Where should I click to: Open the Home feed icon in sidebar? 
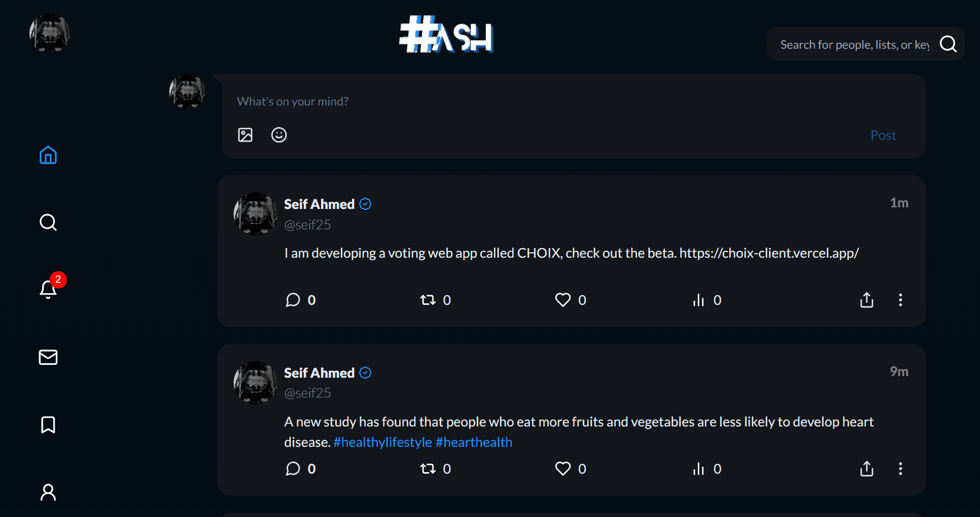(x=48, y=155)
